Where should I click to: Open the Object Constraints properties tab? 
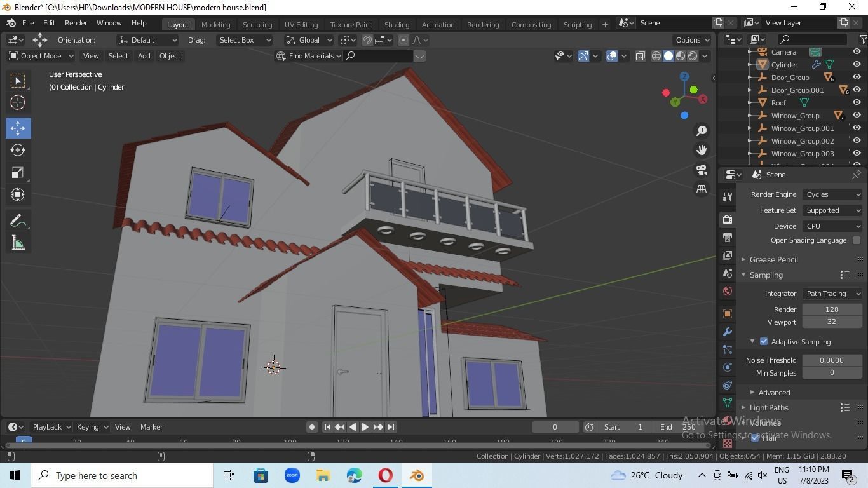pyautogui.click(x=728, y=385)
